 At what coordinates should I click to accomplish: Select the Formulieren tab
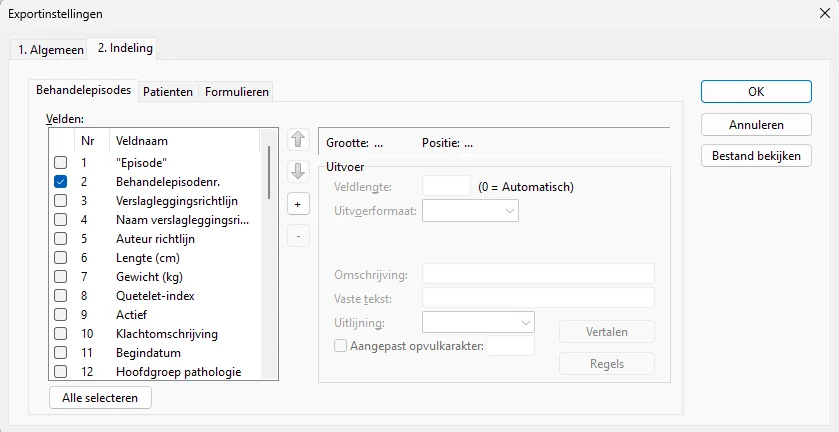click(x=237, y=92)
